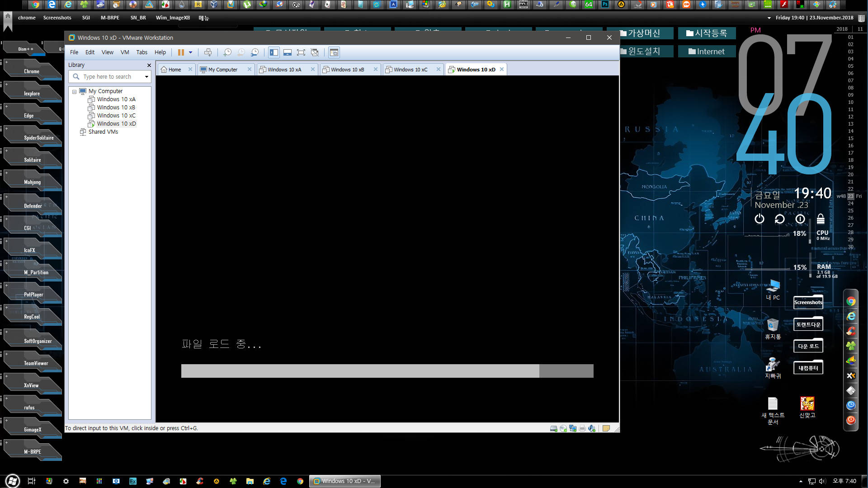
Task: Open the VM menu
Action: pyautogui.click(x=125, y=52)
